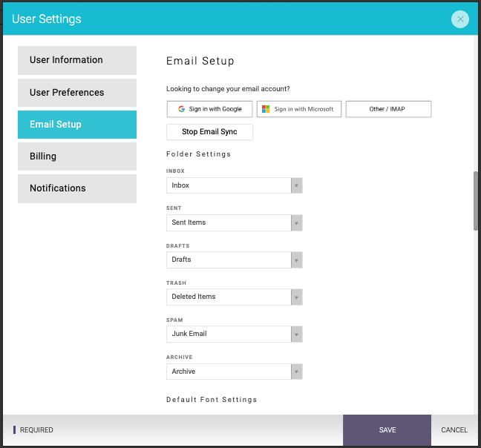481x448 pixels.
Task: Cancel the settings changes
Action: tap(454, 430)
